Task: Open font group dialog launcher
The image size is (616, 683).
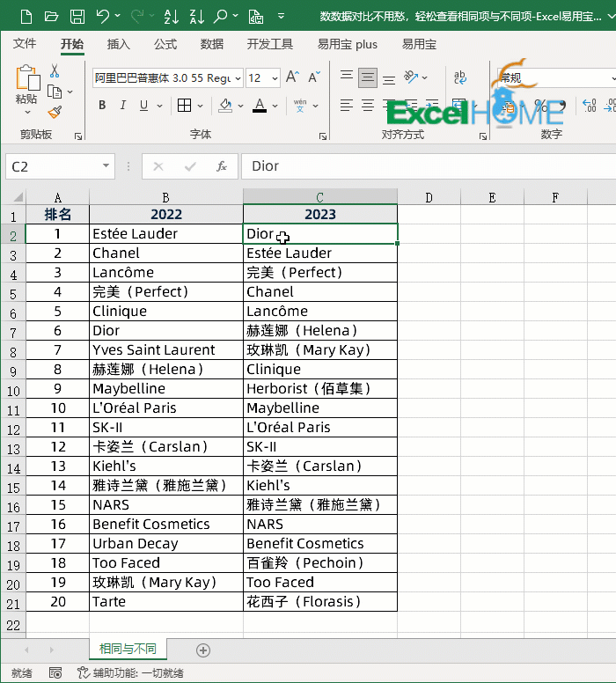Action: [x=323, y=136]
